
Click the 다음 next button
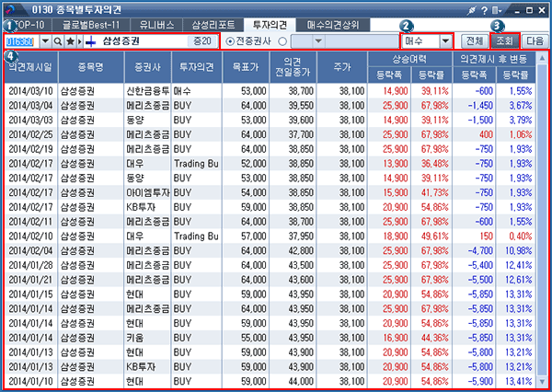click(535, 41)
